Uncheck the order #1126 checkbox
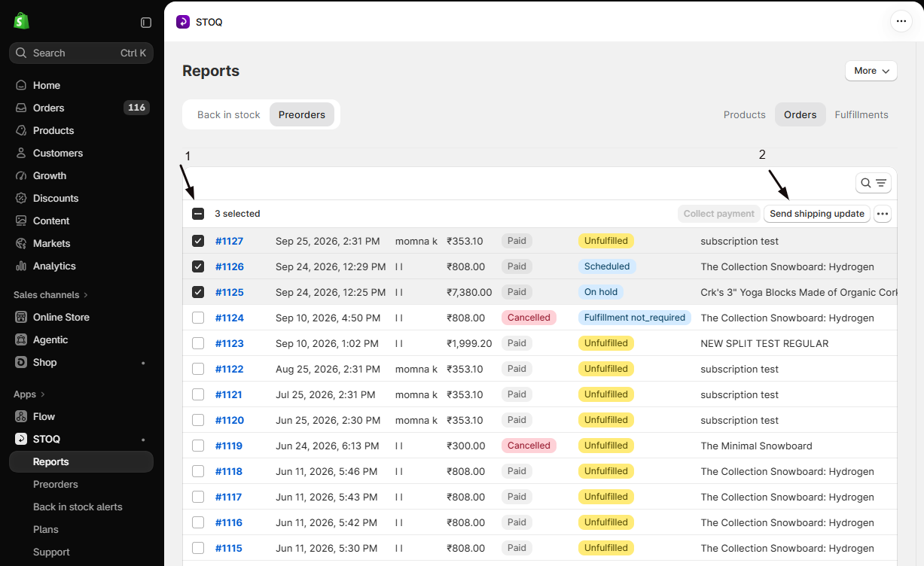Image resolution: width=924 pixels, height=566 pixels. tap(198, 266)
